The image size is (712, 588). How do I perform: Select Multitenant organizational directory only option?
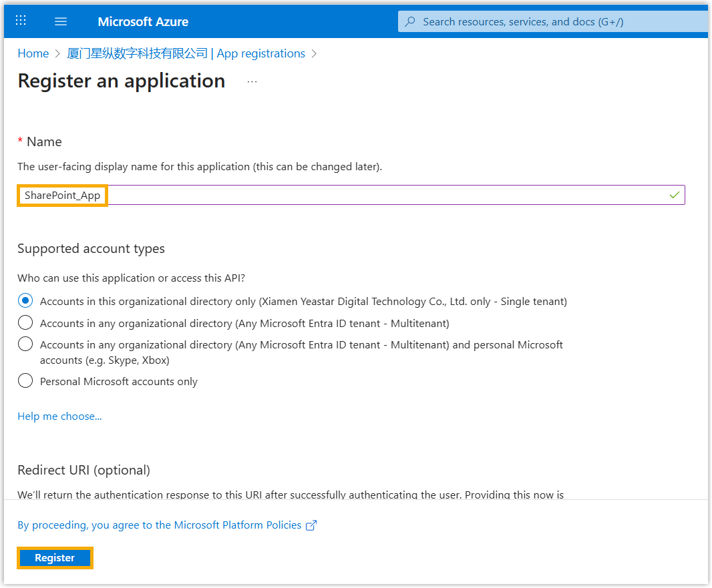[x=25, y=323]
